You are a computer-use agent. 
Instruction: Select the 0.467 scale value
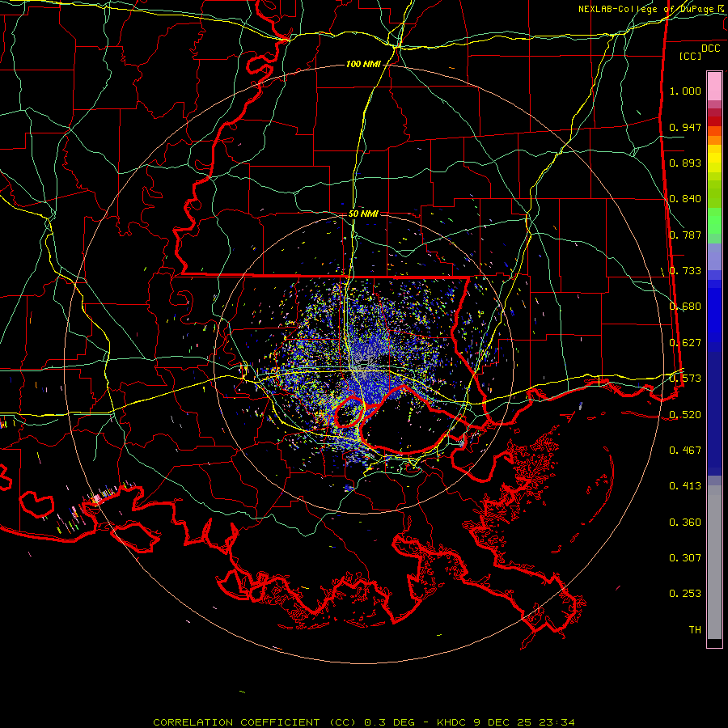click(x=685, y=451)
